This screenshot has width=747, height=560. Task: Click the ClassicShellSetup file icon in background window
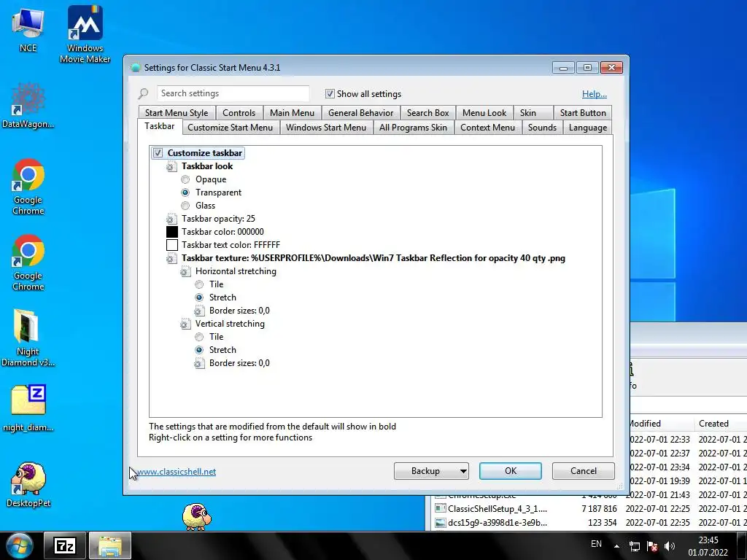[x=441, y=508]
